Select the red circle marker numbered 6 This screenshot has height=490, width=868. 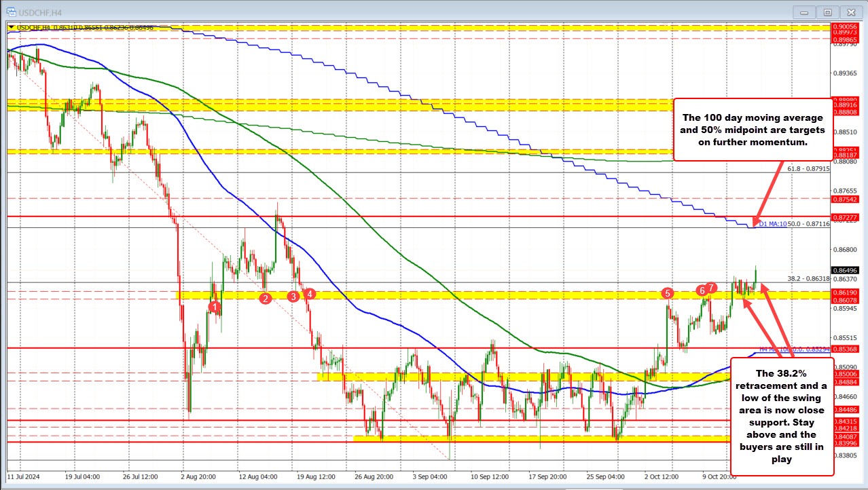[x=702, y=290]
